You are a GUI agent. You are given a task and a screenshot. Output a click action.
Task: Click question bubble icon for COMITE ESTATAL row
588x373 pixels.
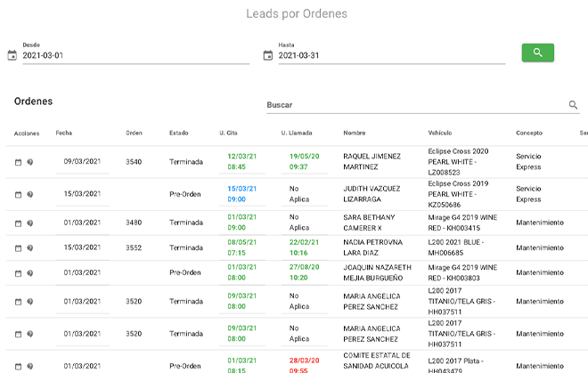coord(30,366)
